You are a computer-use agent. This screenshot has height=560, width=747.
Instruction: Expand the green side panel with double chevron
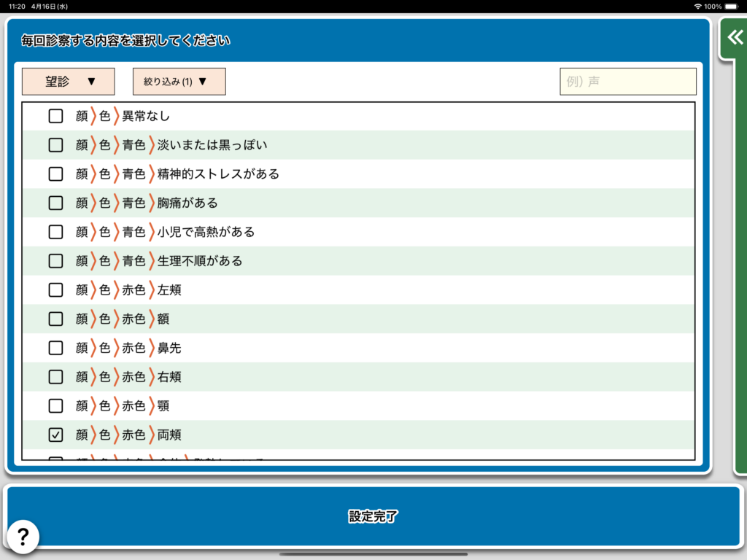pyautogui.click(x=735, y=38)
